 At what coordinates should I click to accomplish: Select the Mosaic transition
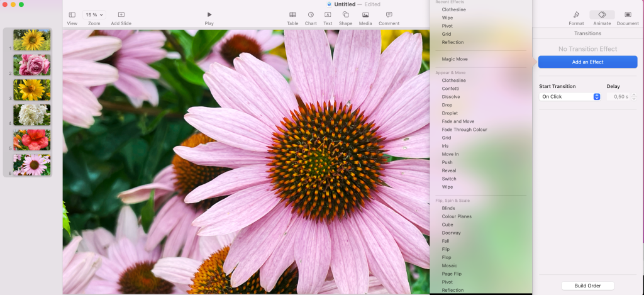pos(449,266)
